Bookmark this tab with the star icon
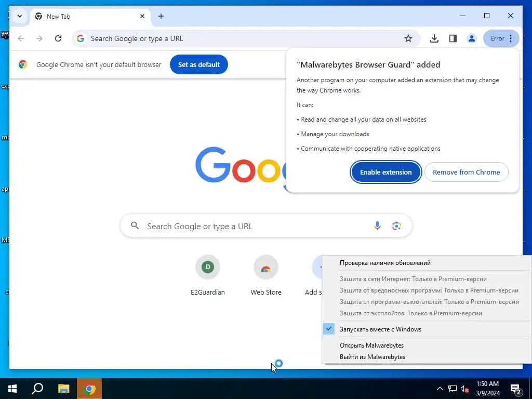The image size is (532, 399). (408, 38)
